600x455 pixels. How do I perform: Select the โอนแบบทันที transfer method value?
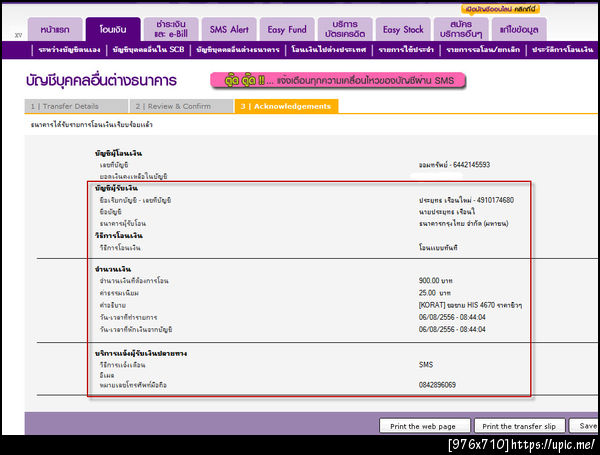tap(438, 248)
